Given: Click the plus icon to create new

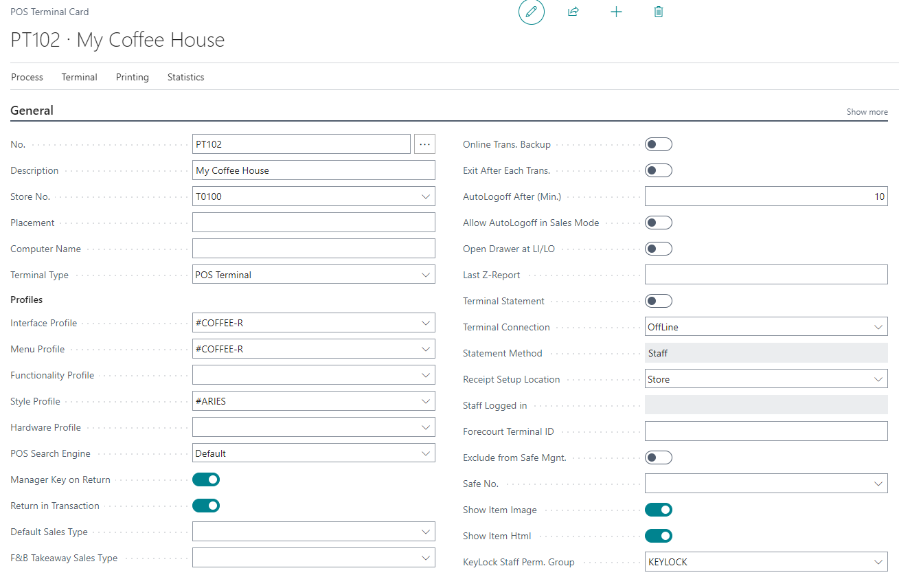Looking at the screenshot, I should (x=616, y=12).
